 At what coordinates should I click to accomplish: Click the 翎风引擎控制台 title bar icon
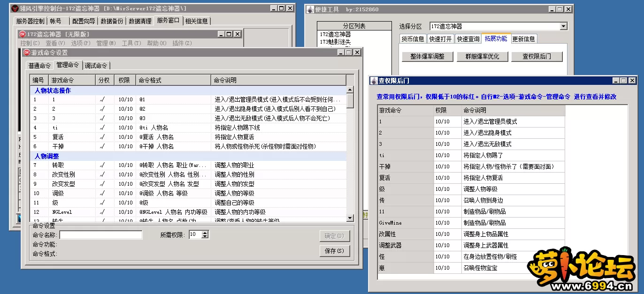point(15,8)
